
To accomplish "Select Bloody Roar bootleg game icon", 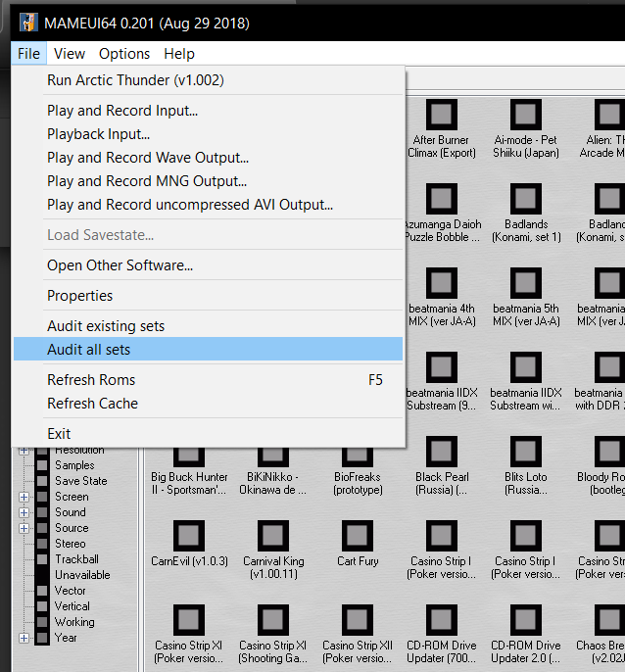I will 609,453.
